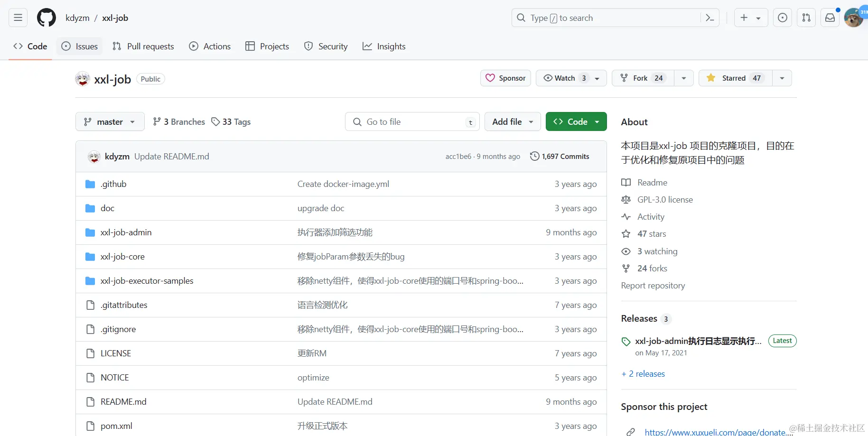Open pull requests shortcut icon in header
The image size is (868, 436).
806,18
